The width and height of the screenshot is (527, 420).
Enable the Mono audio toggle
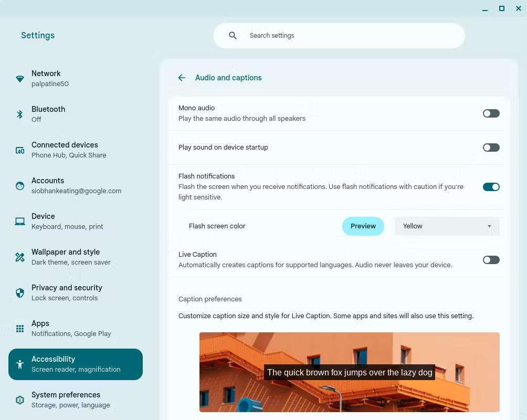(491, 113)
